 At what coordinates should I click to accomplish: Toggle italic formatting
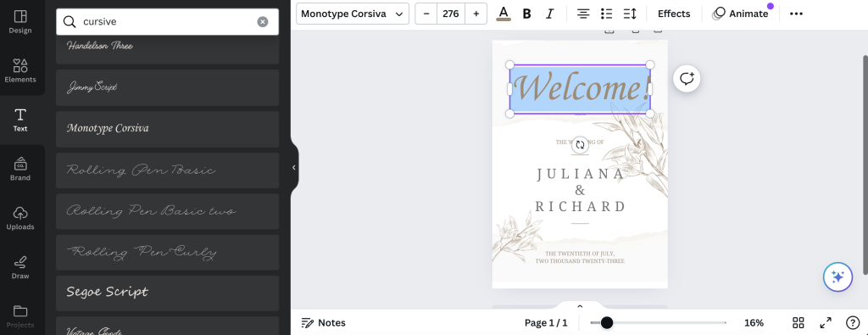click(549, 14)
